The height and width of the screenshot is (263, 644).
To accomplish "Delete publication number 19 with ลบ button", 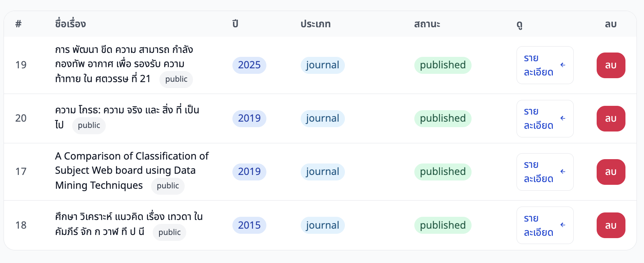I will 610,65.
